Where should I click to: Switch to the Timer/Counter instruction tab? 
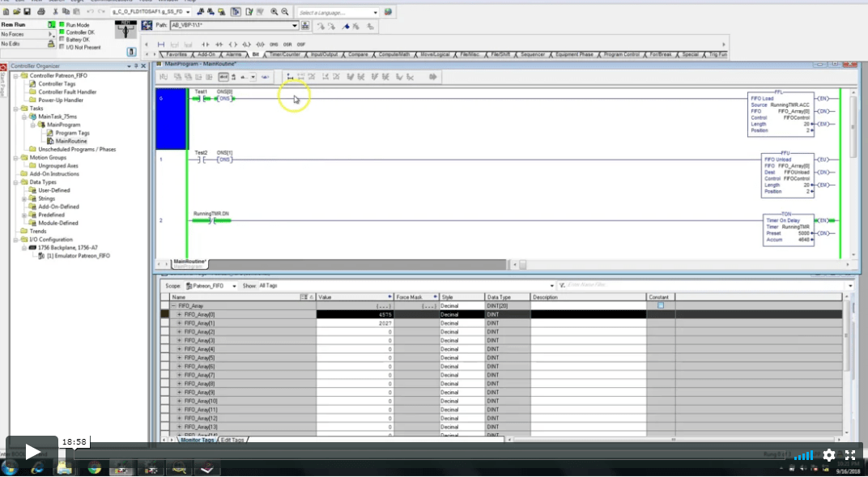click(x=284, y=55)
